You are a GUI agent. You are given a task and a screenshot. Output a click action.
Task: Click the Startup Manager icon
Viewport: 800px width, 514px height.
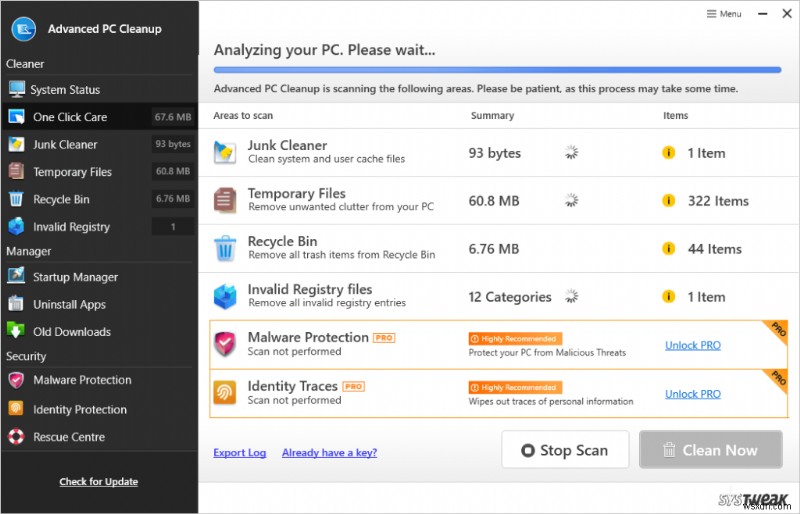pos(16,276)
